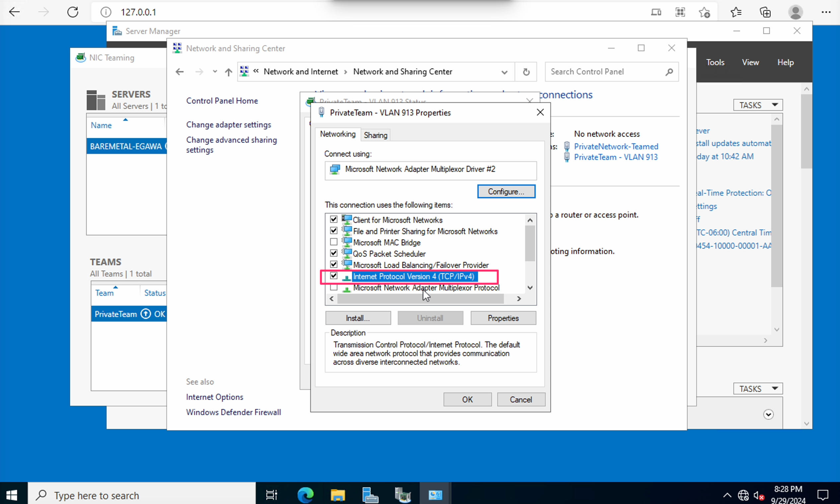Expand the upper TASKS dropdown
Viewport: 840px width, 504px height.
pos(758,105)
